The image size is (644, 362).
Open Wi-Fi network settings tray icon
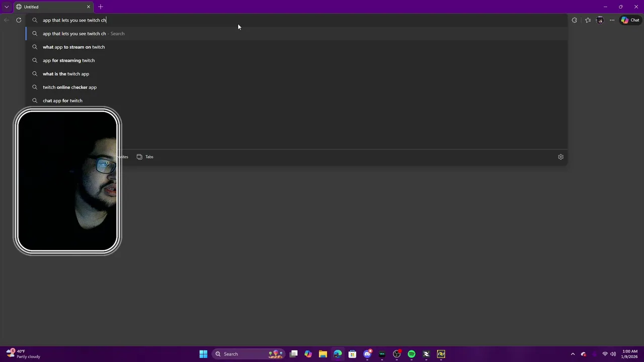click(605, 354)
